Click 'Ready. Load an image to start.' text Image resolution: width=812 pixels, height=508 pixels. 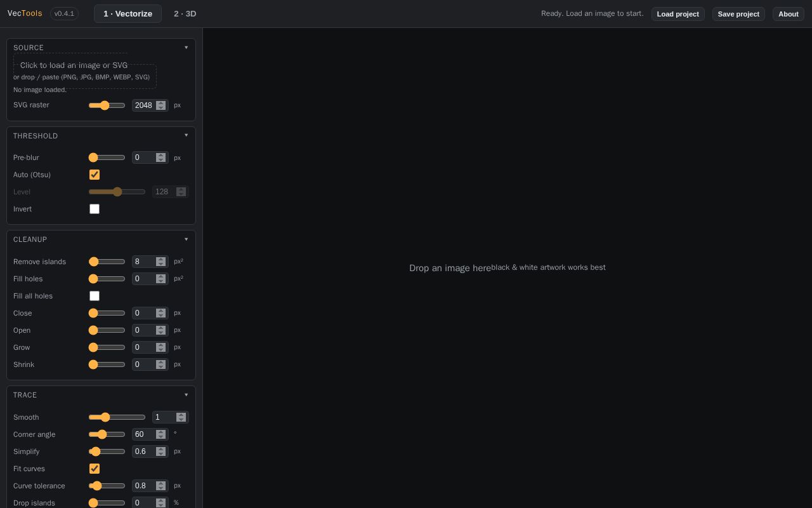tap(592, 13)
